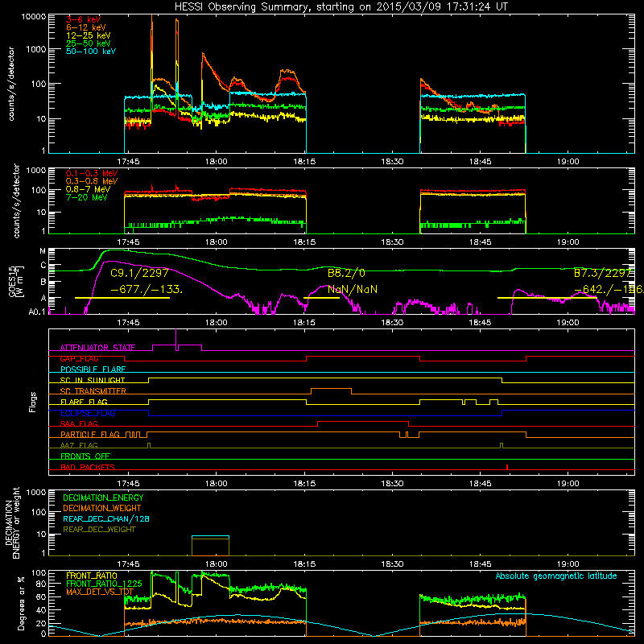The height and width of the screenshot is (644, 644).
Task: Click the SC_IN_SUNLIGHT flag label
Action: click(93, 380)
